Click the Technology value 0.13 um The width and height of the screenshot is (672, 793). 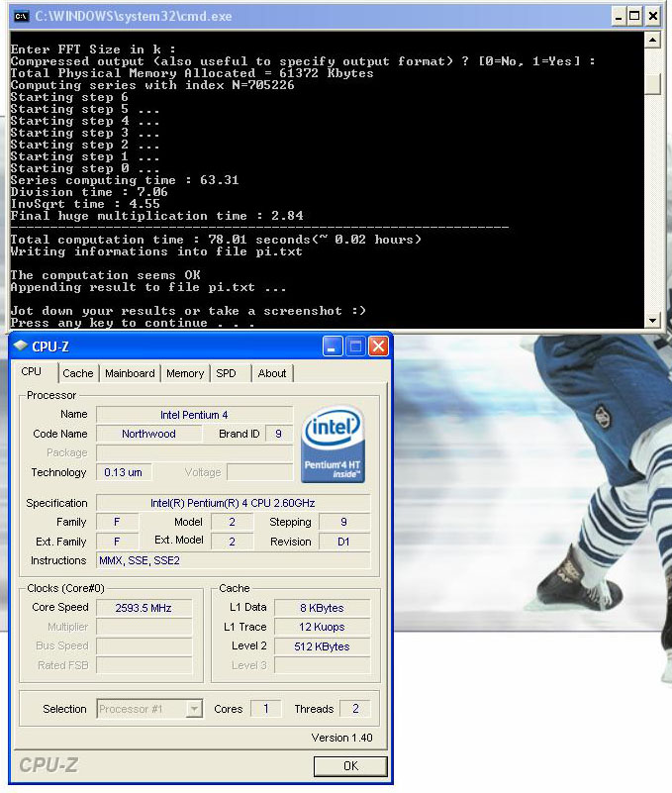click(x=124, y=472)
